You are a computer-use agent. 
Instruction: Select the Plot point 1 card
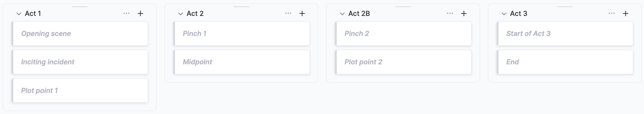tap(80, 91)
